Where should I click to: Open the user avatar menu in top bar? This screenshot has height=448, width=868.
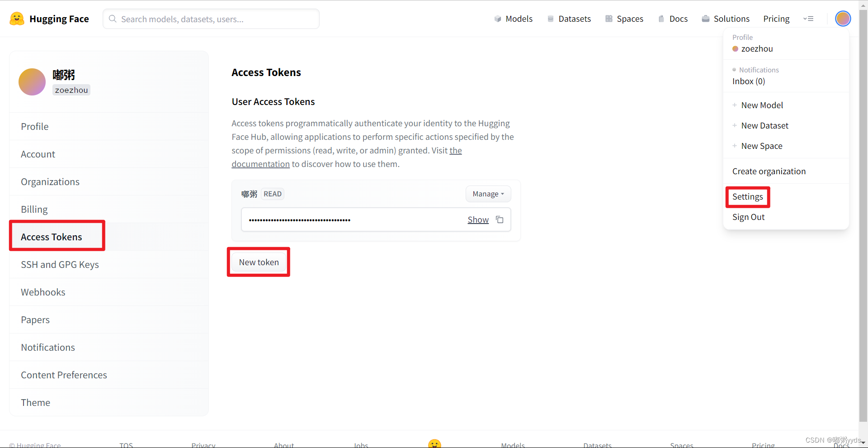[843, 19]
